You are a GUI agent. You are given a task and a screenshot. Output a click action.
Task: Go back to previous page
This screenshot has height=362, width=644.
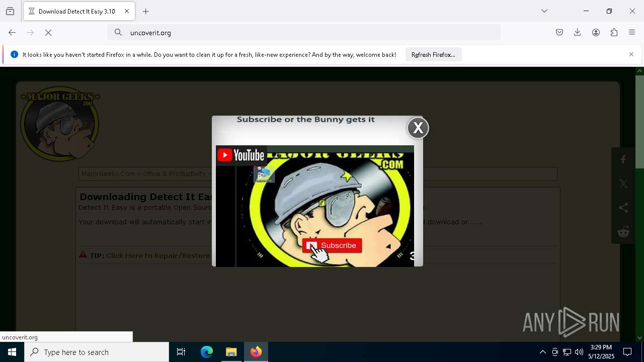12,33
